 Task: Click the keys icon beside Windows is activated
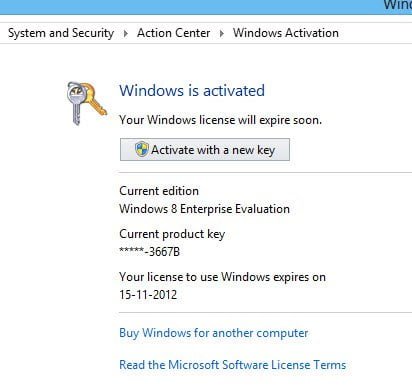[87, 103]
